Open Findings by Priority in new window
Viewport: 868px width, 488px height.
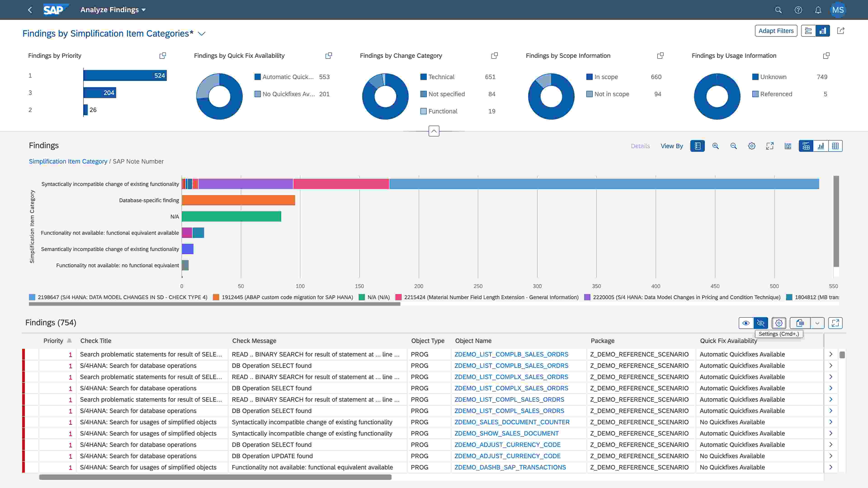tap(163, 56)
